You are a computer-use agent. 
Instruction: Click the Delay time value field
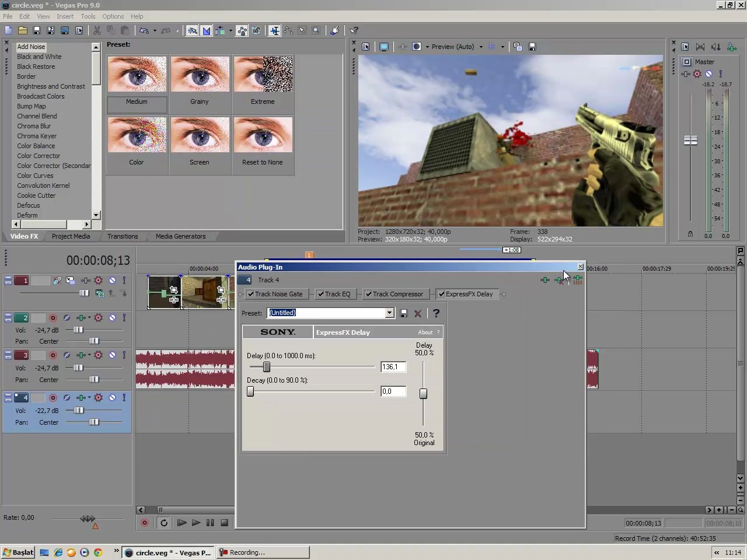click(393, 367)
